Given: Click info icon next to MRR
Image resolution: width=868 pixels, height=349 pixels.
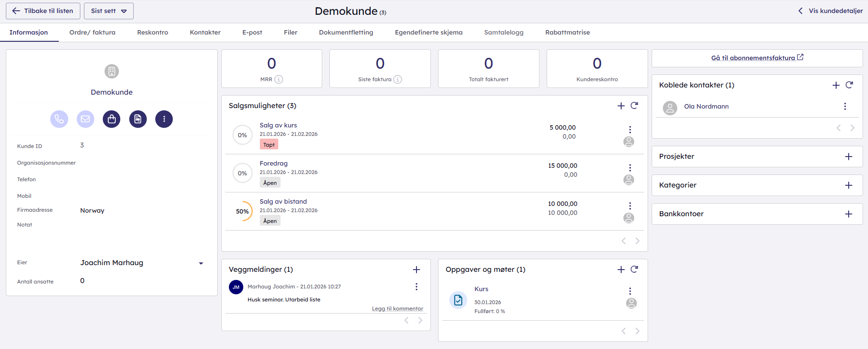Looking at the screenshot, I should [279, 79].
